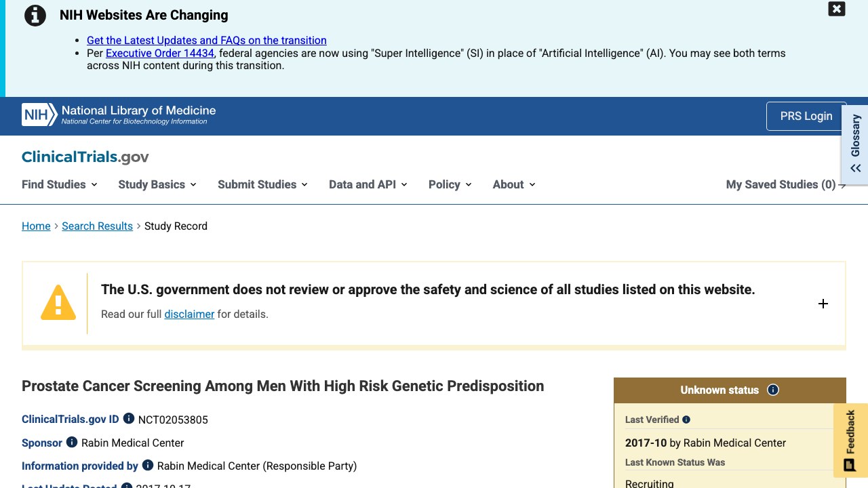Viewport: 868px width, 488px height.
Task: Click the National Library of Medicine title
Action: 138,110
